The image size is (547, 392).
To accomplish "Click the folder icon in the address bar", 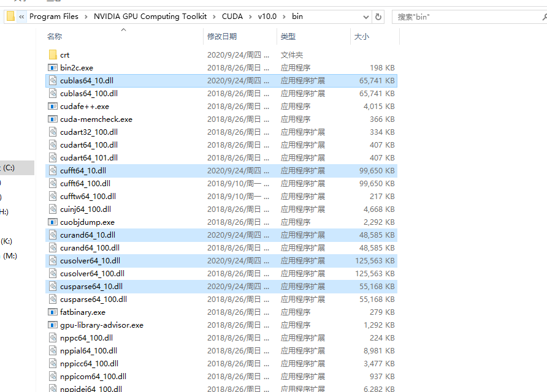I will [x=11, y=17].
